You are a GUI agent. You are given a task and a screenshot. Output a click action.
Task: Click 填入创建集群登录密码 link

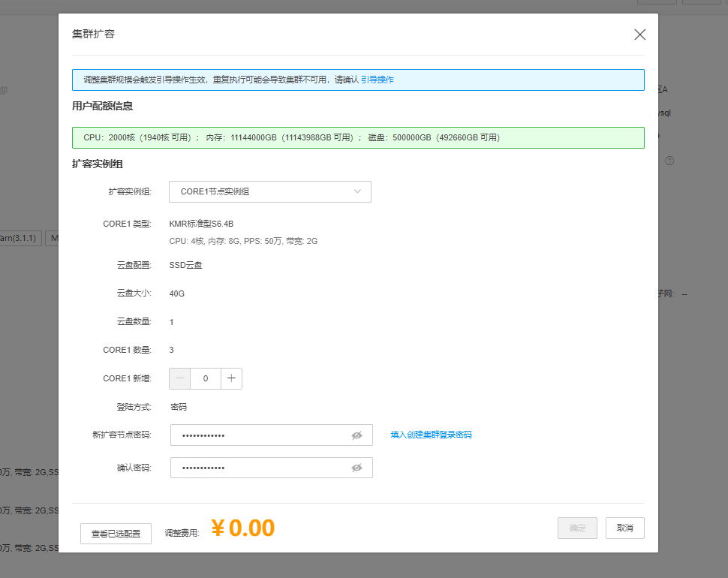point(431,435)
